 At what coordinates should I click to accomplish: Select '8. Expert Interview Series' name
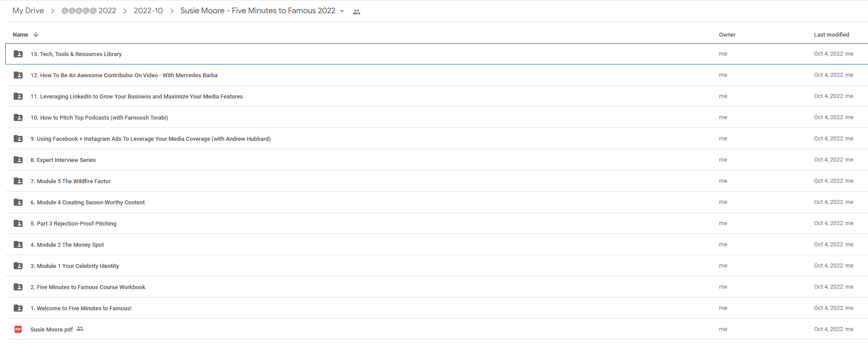pyautogui.click(x=63, y=160)
